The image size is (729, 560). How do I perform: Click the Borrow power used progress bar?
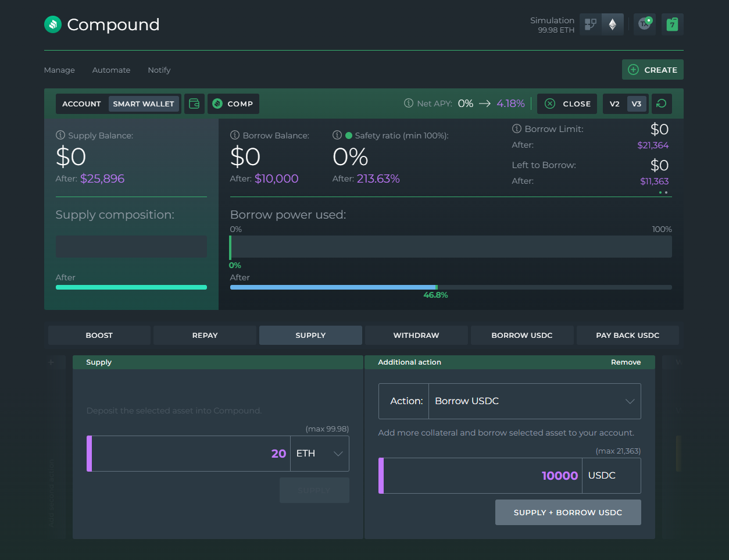tap(451, 247)
